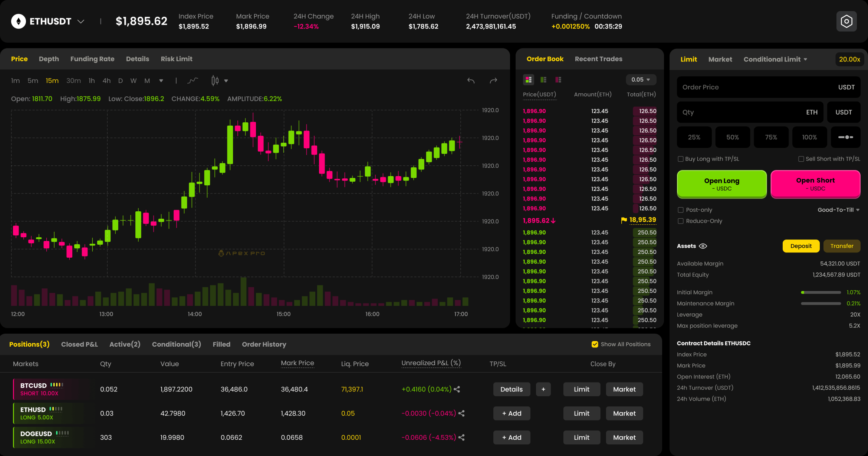
Task: Click the quantity percentage slider toggle
Action: click(845, 137)
